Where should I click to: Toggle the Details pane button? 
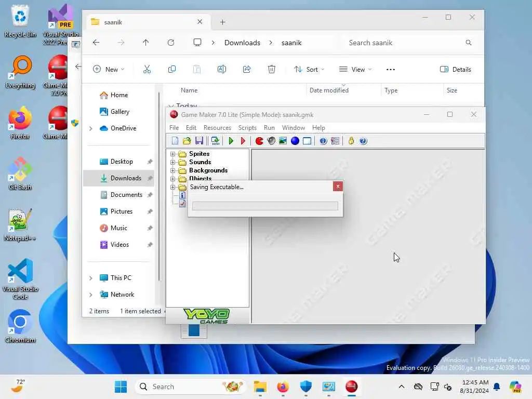[455, 69]
